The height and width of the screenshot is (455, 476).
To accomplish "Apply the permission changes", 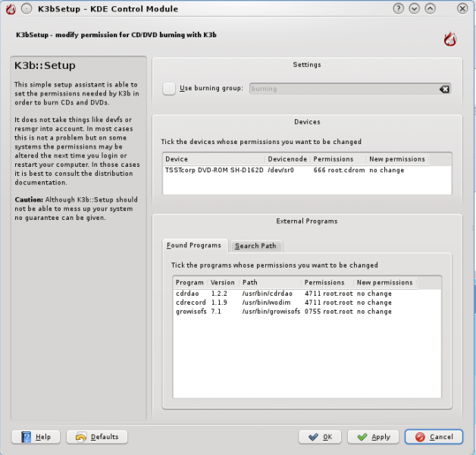I will point(373,437).
